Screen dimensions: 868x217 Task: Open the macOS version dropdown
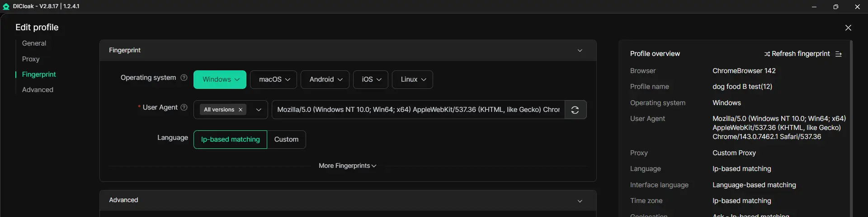[274, 79]
